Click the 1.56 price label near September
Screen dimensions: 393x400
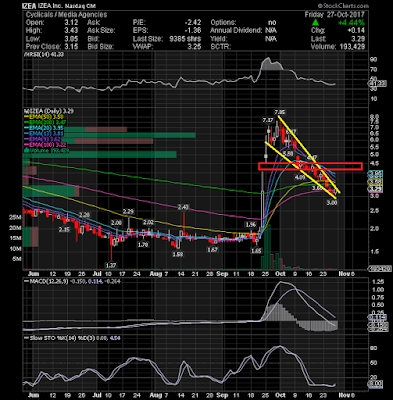[x=251, y=224]
